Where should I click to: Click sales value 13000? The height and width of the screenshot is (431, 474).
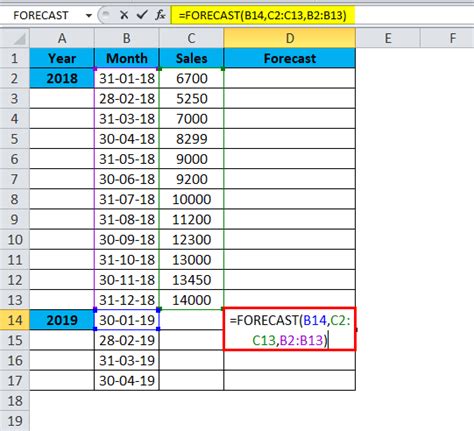191,260
